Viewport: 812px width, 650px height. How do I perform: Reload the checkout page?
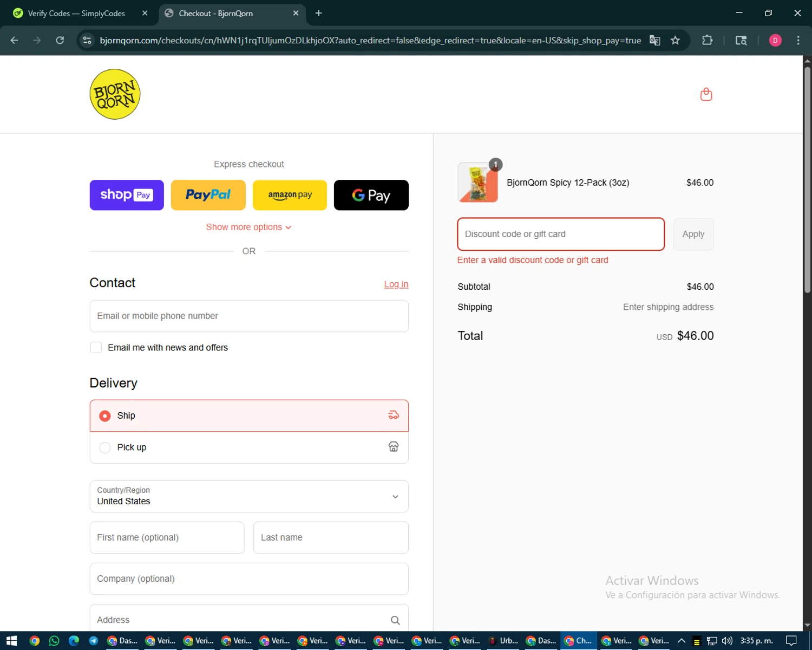[x=60, y=40]
